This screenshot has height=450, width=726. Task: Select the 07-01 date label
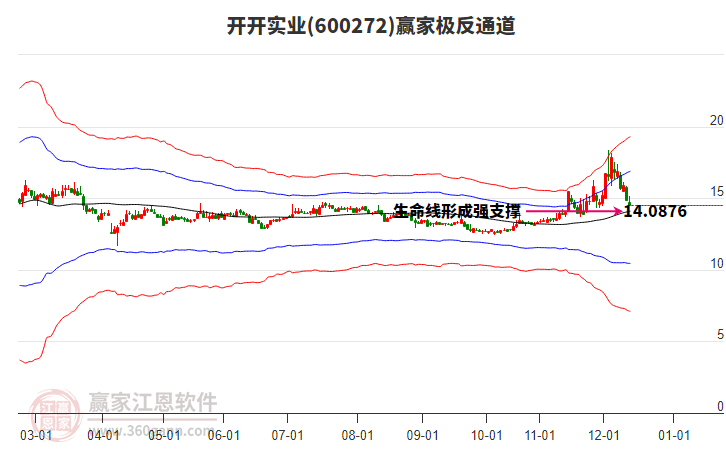(288, 436)
